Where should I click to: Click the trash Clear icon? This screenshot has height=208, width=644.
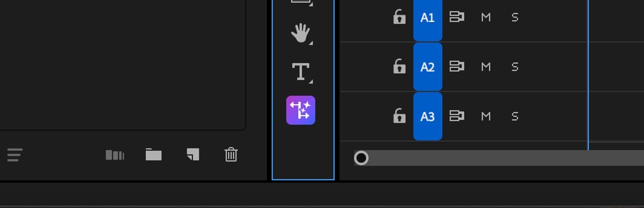(231, 155)
